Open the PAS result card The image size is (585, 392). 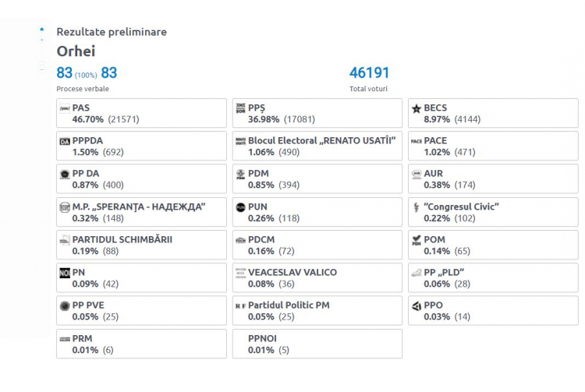pyautogui.click(x=141, y=113)
